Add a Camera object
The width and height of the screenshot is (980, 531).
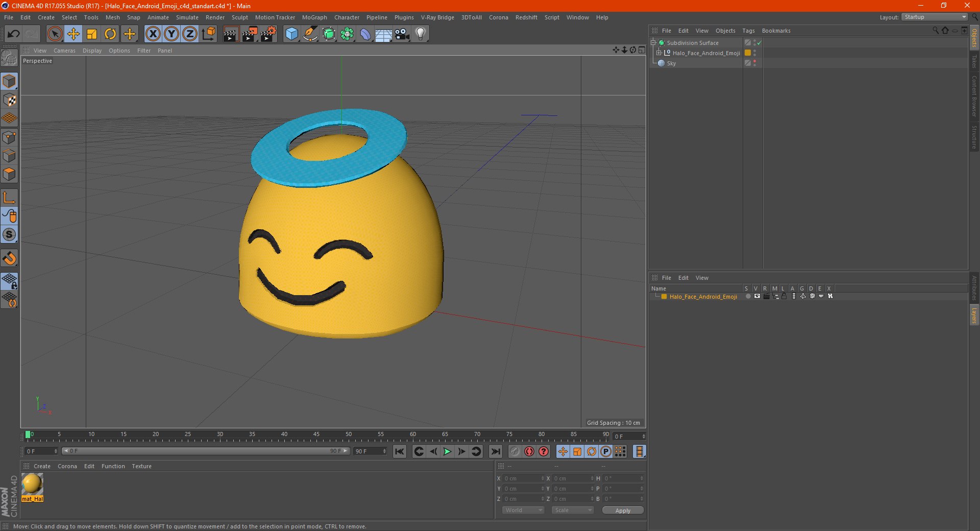[x=402, y=34]
